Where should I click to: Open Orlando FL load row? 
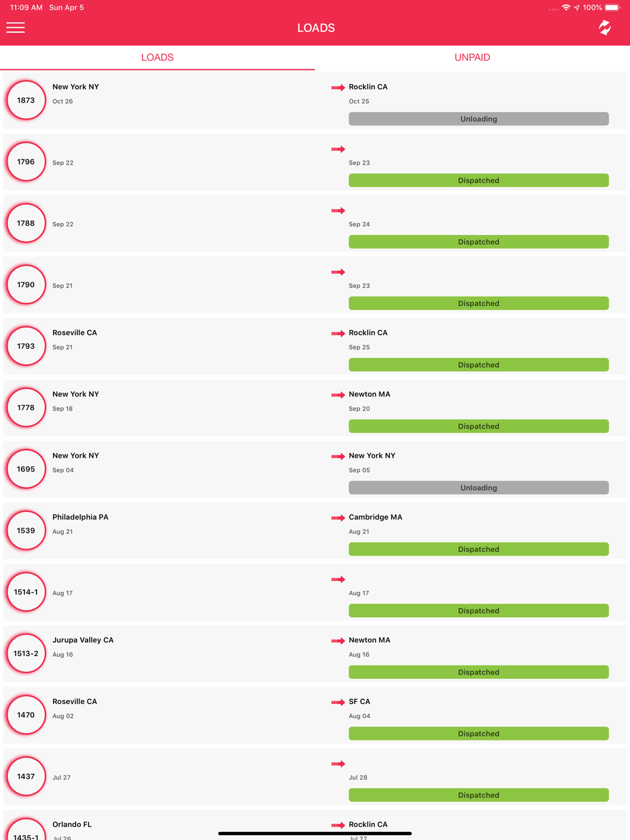[x=315, y=825]
